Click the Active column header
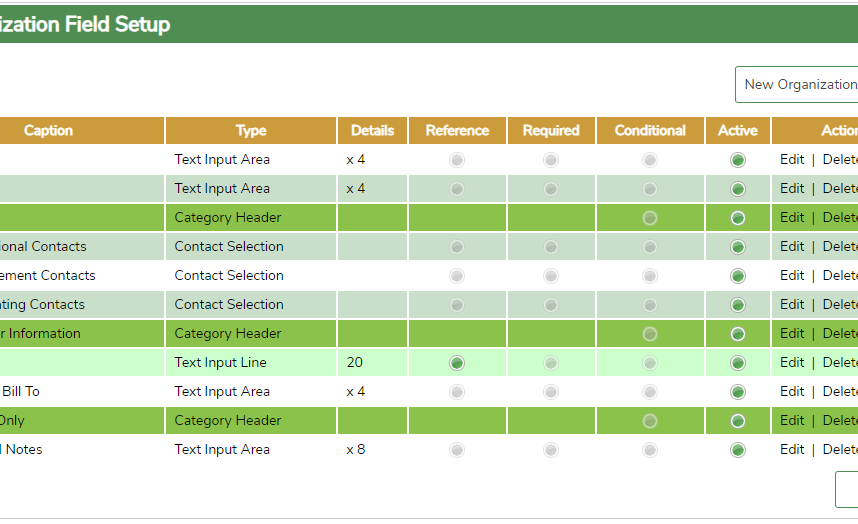Viewport: 858px width, 524px height. pos(738,130)
